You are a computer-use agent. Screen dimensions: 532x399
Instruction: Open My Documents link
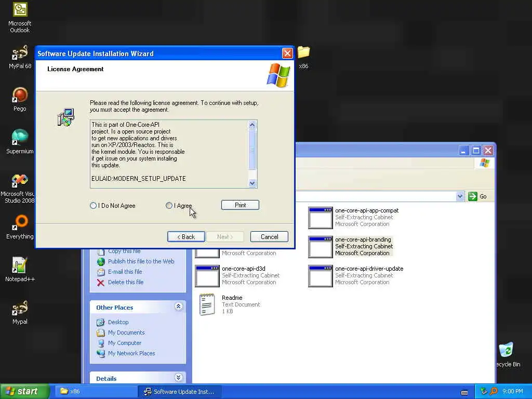[126, 332]
